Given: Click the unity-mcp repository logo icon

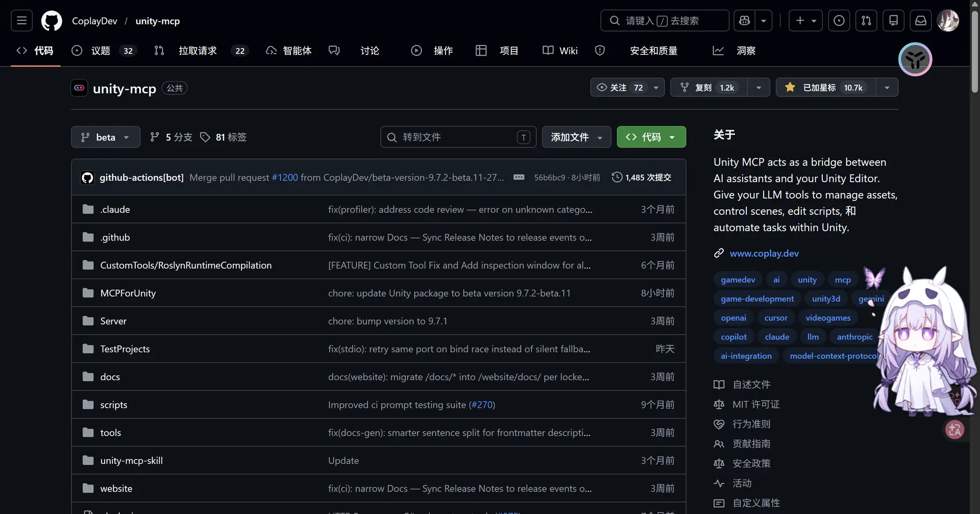Looking at the screenshot, I should pyautogui.click(x=79, y=88).
